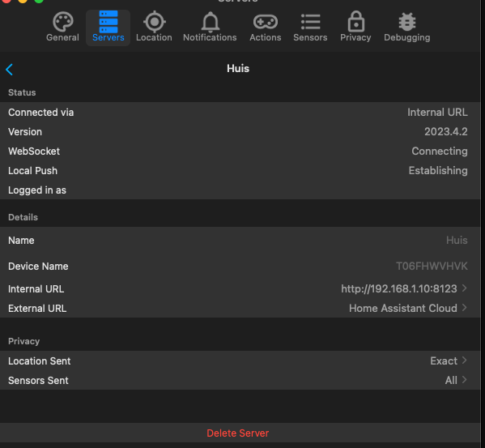Click the Local Push Establishing status
The image size is (485, 448).
(438, 171)
